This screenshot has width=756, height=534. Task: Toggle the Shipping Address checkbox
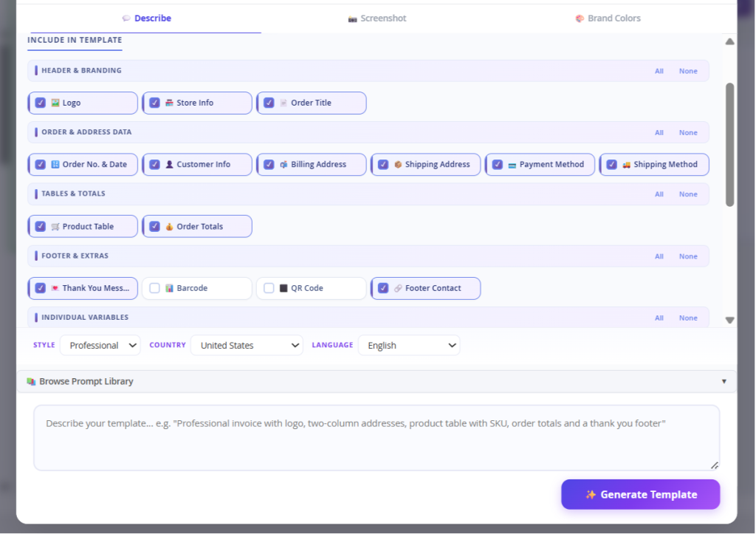(x=383, y=165)
